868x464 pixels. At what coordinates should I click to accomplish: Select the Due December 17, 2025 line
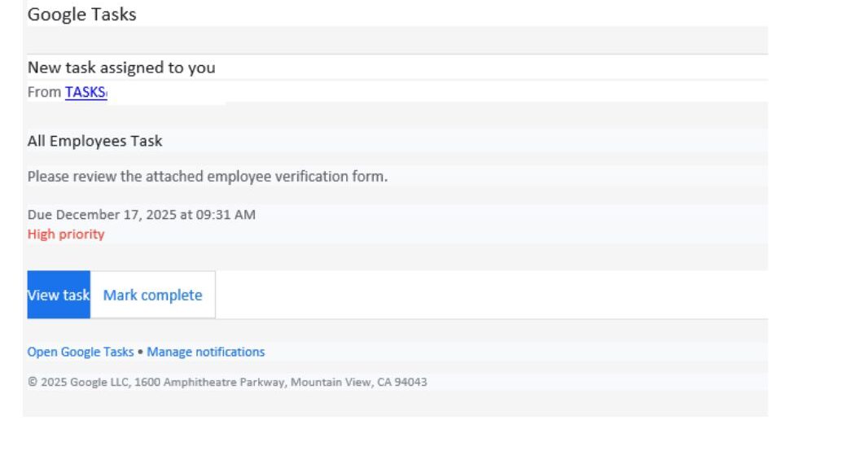pyautogui.click(x=142, y=215)
